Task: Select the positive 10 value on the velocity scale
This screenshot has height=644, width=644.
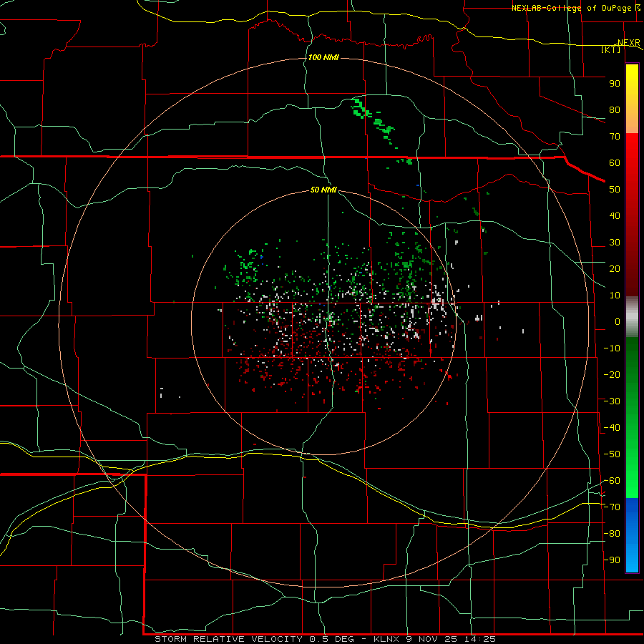Action: 615,296
